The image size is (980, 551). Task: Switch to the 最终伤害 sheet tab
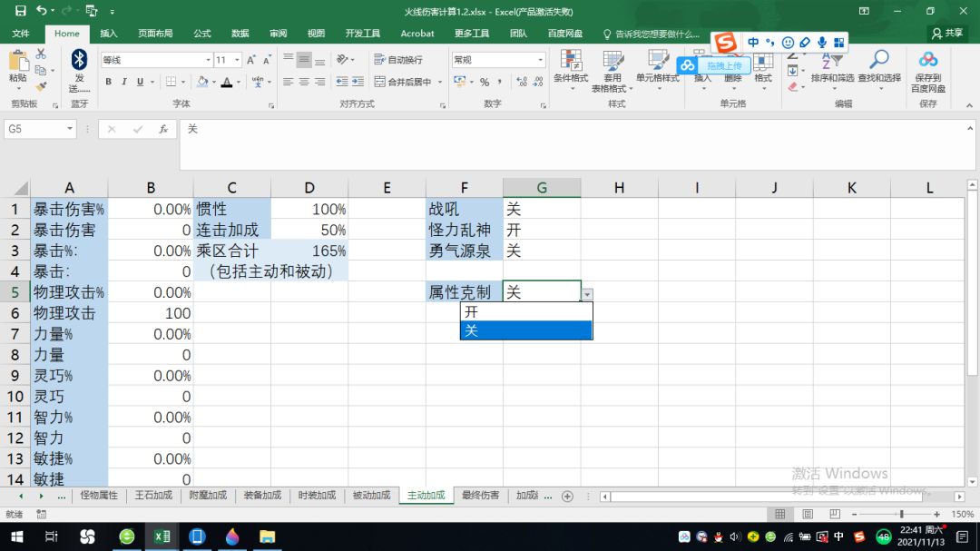pos(480,496)
